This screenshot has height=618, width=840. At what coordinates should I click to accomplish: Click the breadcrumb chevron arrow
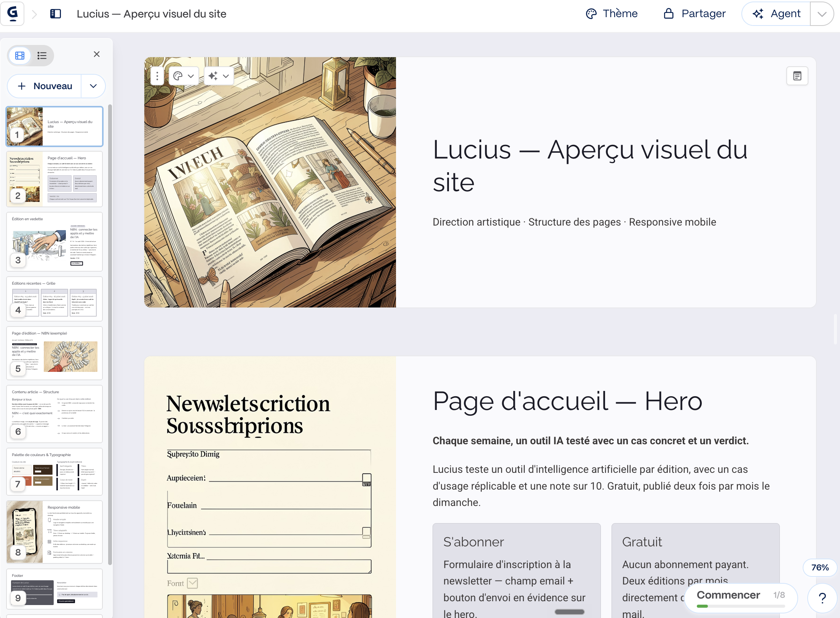pyautogui.click(x=35, y=14)
